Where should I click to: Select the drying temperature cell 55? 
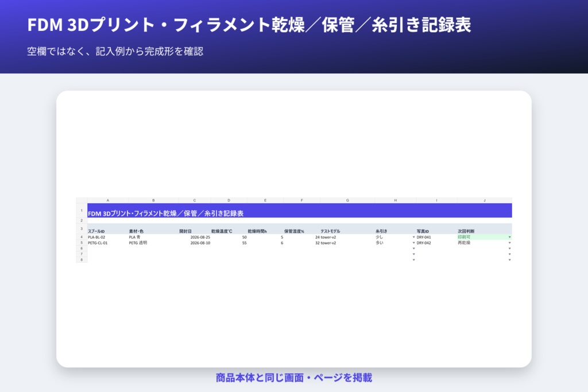click(x=229, y=243)
